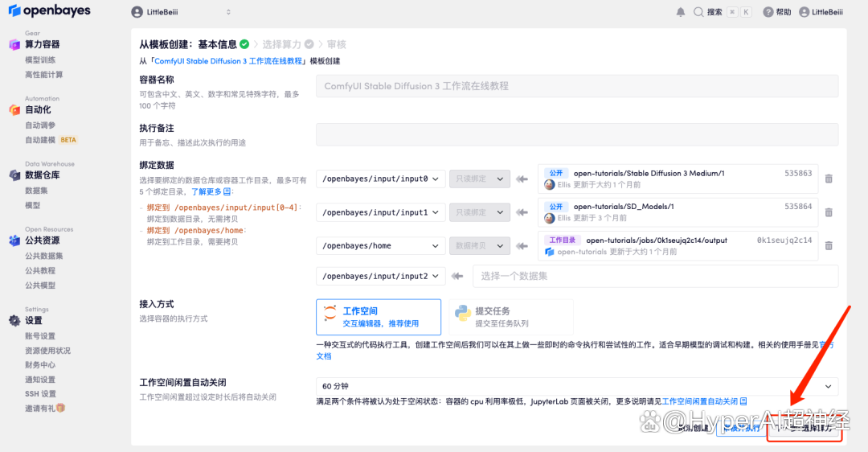This screenshot has width=868, height=452.
Task: Click the 选择一个数据集 selector
Action: (x=656, y=276)
